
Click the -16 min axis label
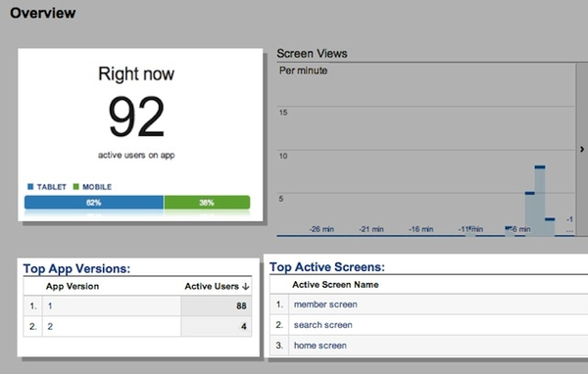click(420, 229)
